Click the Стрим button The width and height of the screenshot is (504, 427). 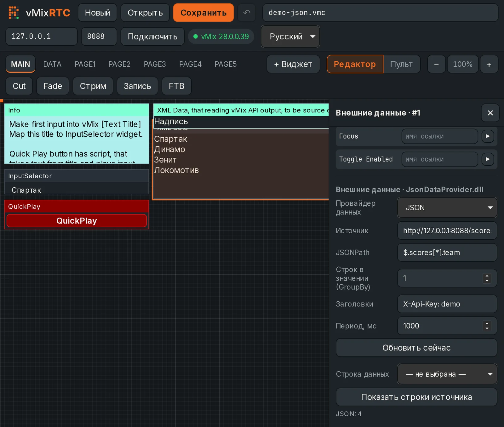[93, 86]
